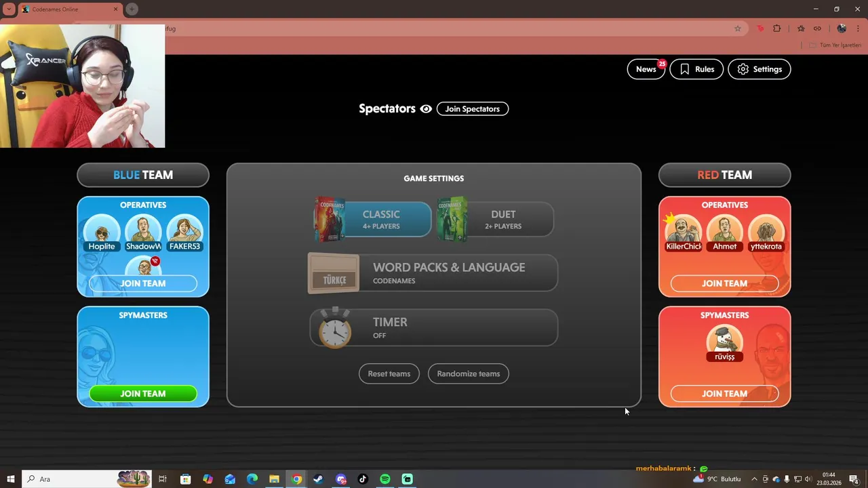This screenshot has width=868, height=488.
Task: Open Chrome three-dot menu
Action: [x=858, y=28]
